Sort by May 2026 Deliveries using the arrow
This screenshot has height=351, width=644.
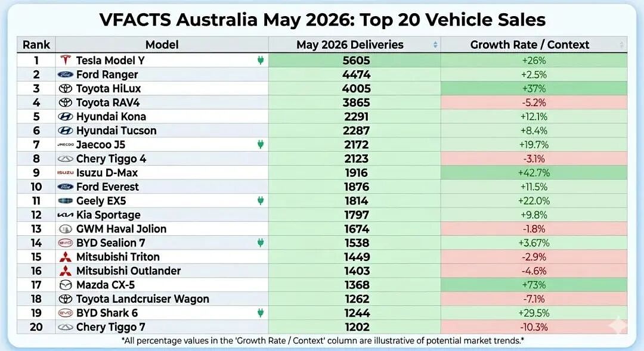pyautogui.click(x=435, y=45)
